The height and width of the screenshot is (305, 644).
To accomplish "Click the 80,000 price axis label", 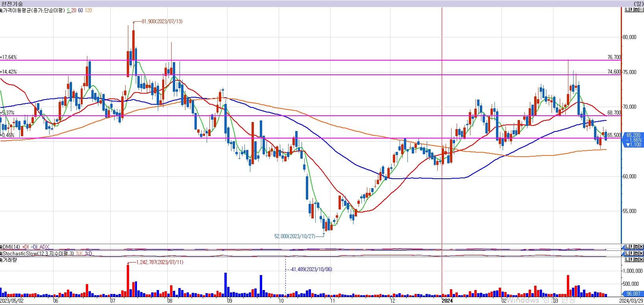I will [630, 37].
